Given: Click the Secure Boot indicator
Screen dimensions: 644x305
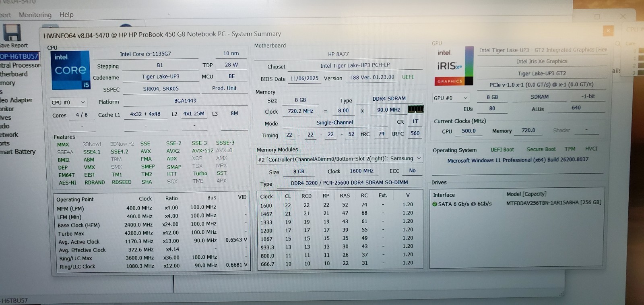Looking at the screenshot, I should (x=541, y=149).
